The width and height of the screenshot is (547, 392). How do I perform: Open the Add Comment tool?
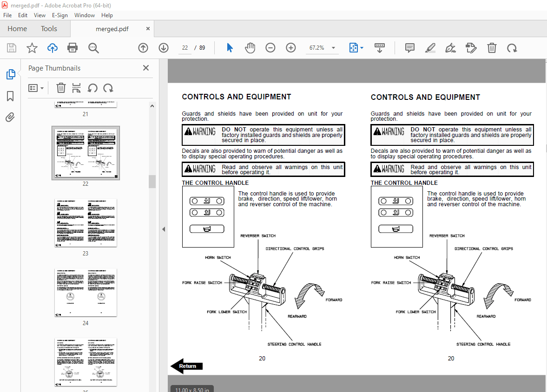409,48
